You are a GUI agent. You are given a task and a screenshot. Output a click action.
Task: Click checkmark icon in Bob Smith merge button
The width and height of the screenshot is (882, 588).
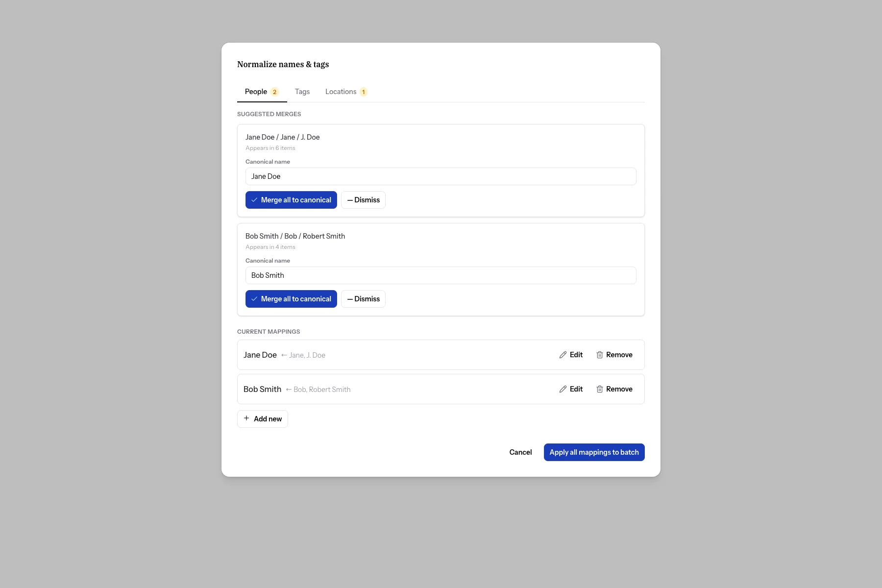[x=254, y=299]
